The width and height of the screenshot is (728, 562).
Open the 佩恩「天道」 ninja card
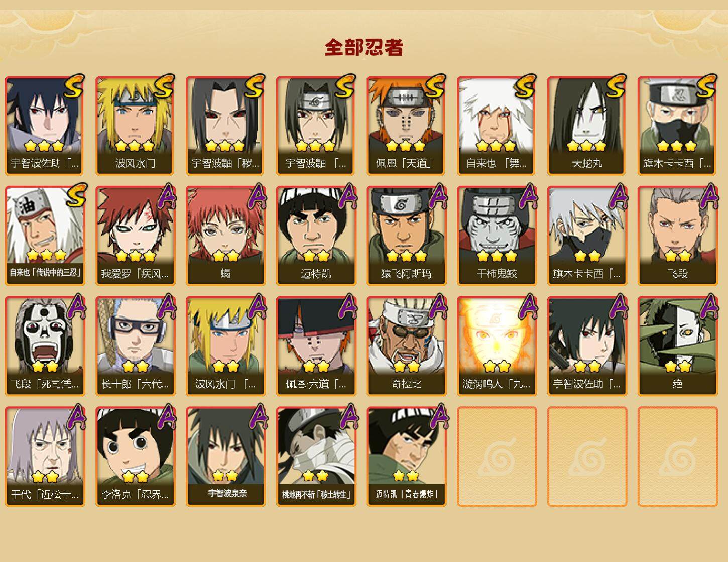tap(406, 125)
